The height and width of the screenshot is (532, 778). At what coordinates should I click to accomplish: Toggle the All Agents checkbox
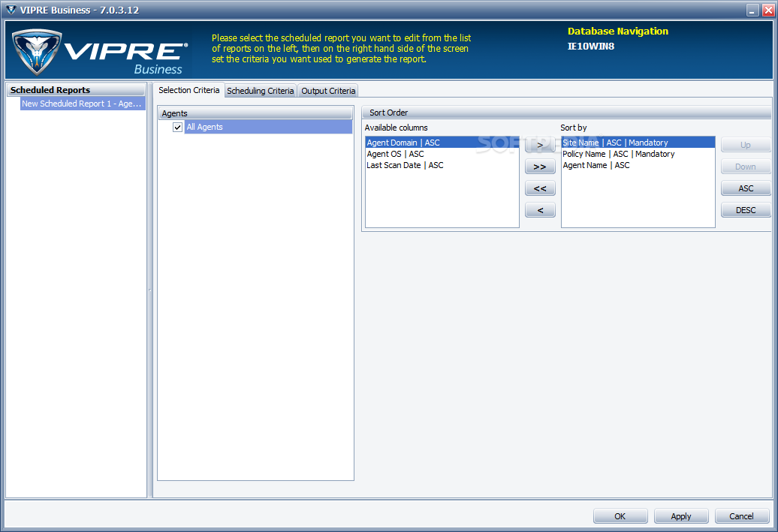tap(178, 128)
